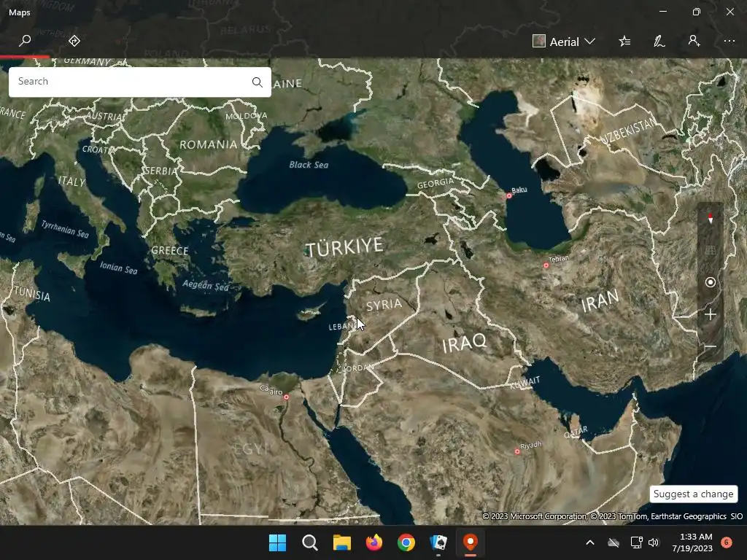Click the Baku city marker

coord(508,195)
